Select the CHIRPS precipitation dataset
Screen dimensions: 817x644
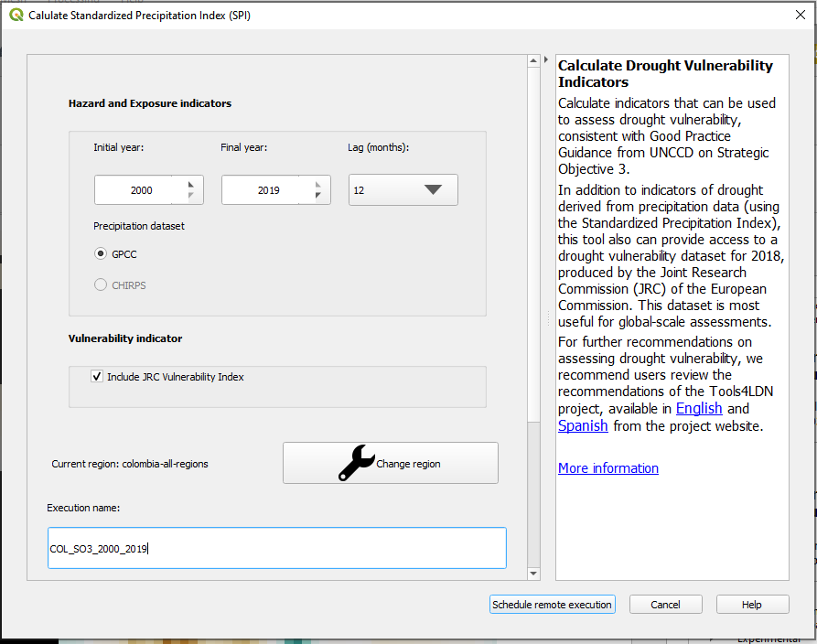coord(101,285)
